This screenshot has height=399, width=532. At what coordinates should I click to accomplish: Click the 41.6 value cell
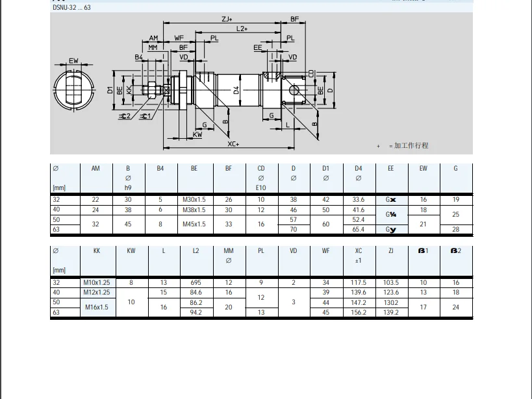tap(359, 210)
